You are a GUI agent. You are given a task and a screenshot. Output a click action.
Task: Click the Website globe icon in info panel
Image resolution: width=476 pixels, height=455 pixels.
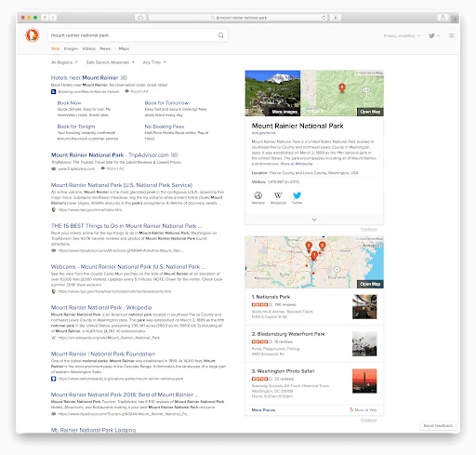(258, 195)
